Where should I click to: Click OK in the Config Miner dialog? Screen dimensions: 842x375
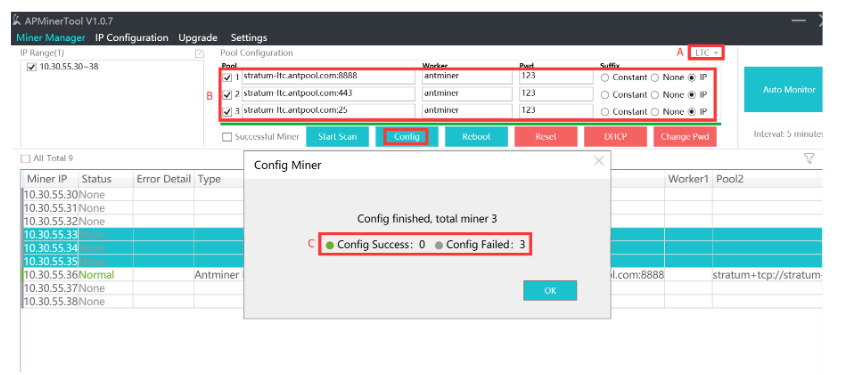coord(550,290)
